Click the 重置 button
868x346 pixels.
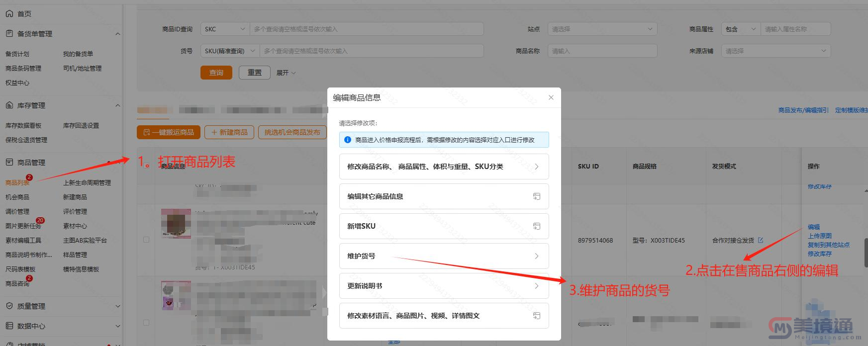[x=255, y=73]
